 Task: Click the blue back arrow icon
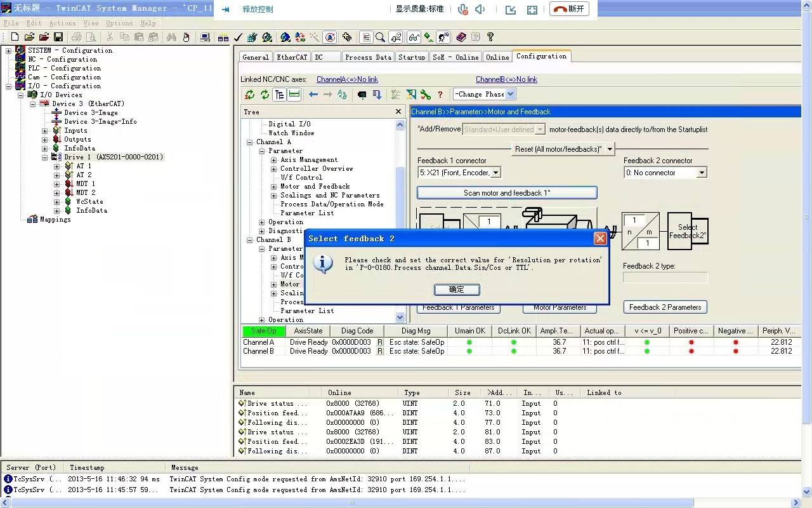point(313,95)
